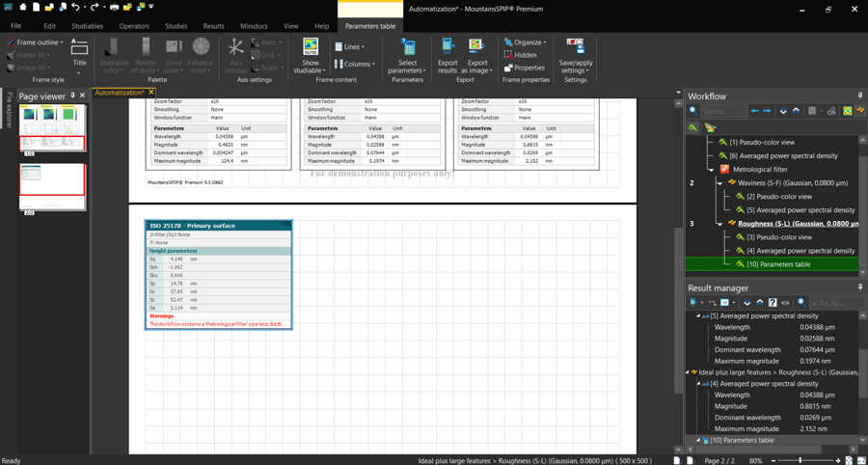
Task: Select page 2 thumbnail in Page viewer
Action: pos(51,186)
